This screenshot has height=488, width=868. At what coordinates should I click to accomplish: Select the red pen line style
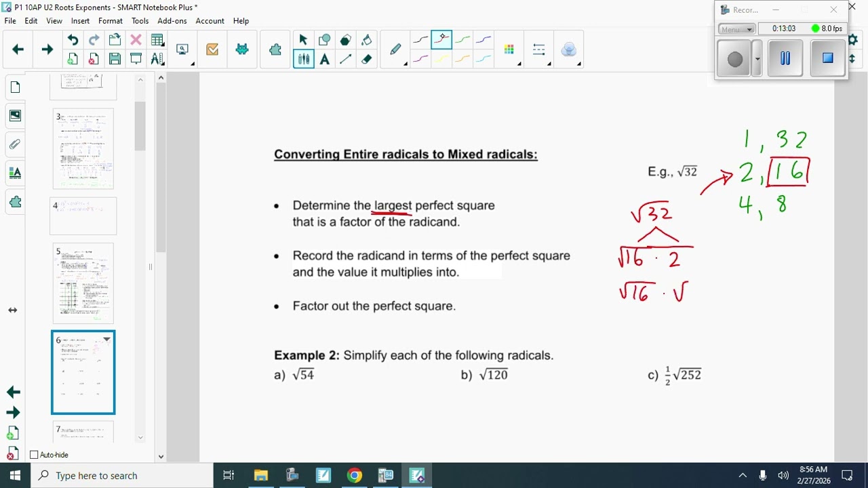[x=441, y=40]
